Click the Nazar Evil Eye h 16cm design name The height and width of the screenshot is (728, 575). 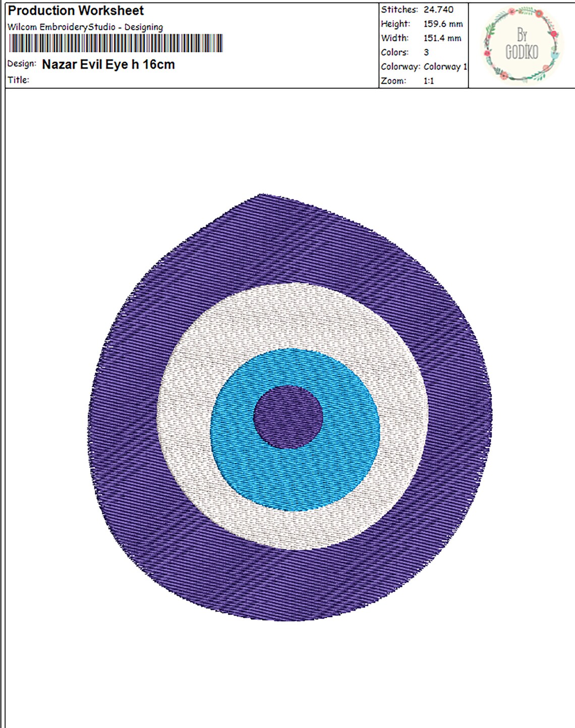click(x=108, y=65)
